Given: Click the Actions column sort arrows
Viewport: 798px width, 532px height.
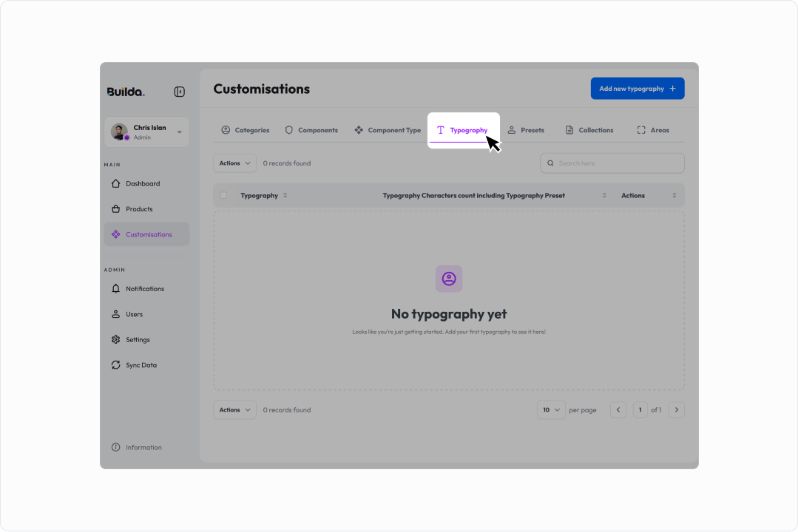Looking at the screenshot, I should 674,195.
